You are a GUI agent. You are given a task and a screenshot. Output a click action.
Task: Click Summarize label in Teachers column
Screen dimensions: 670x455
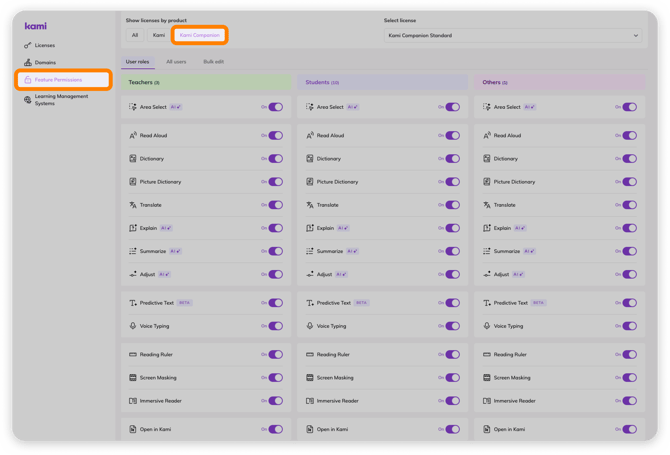[153, 251]
